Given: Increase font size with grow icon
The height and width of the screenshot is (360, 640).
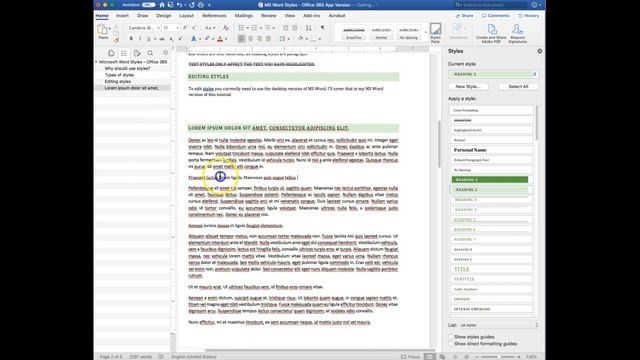Looking at the screenshot, I should tap(185, 28).
